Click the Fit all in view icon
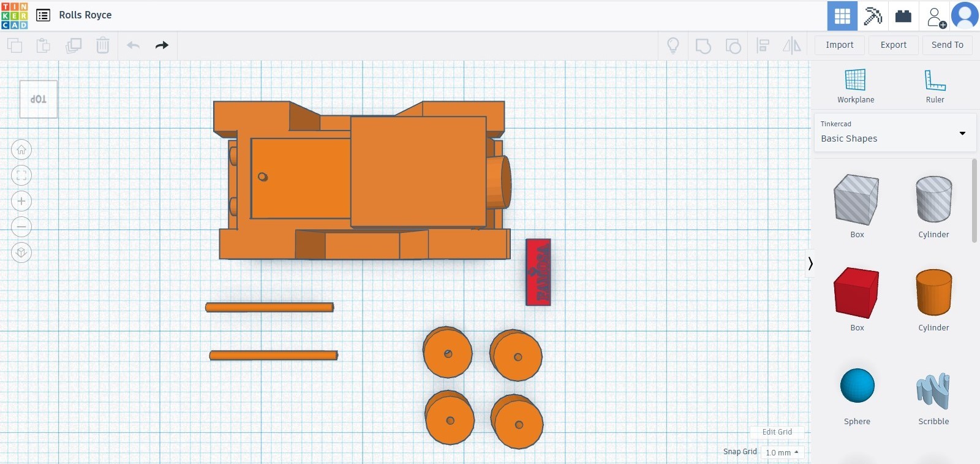This screenshot has width=980, height=464. [x=21, y=175]
